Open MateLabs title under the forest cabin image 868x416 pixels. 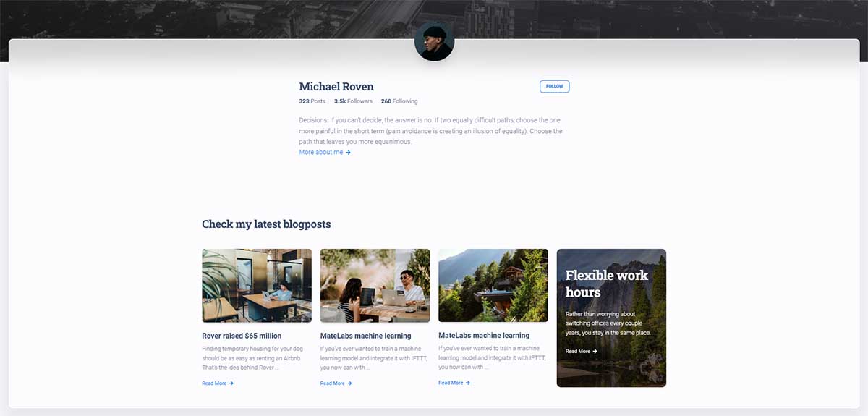pos(484,335)
